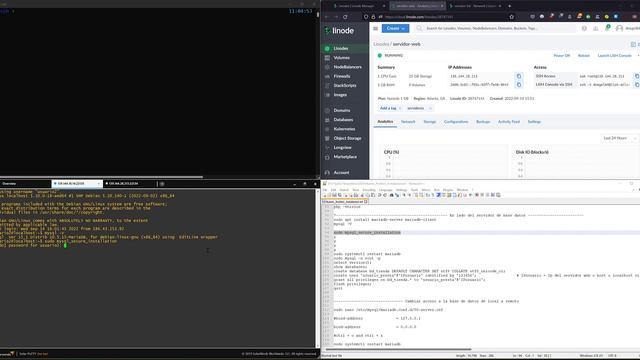This screenshot has height=360, width=640.
Task: Switch to the Settings tab in Linode
Action: [x=534, y=122]
